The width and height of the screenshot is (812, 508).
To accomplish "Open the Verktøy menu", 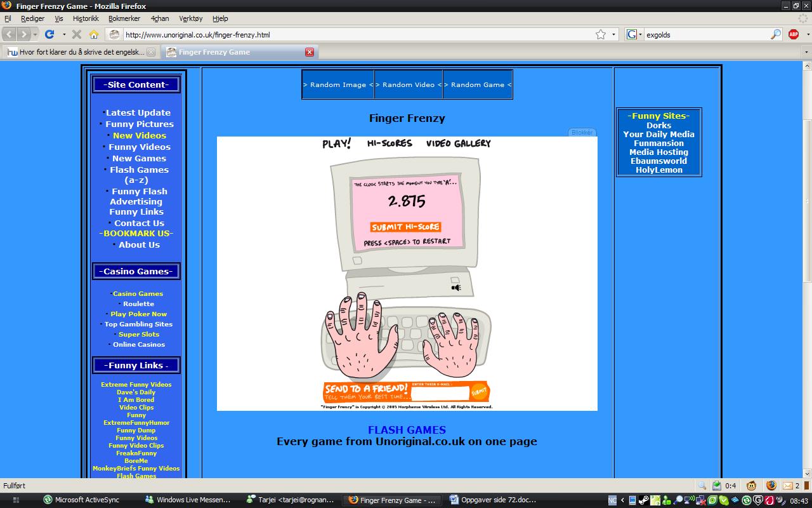I will click(191, 18).
